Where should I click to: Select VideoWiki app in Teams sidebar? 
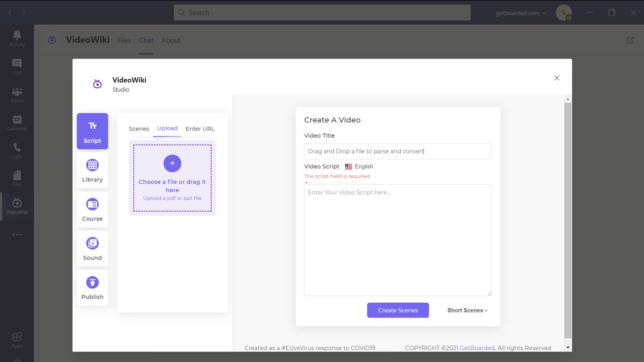click(17, 206)
